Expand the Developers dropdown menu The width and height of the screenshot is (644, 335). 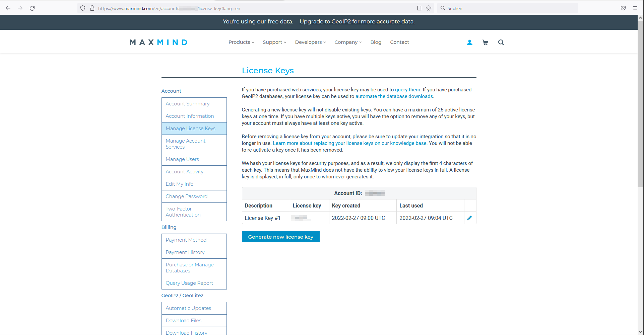pyautogui.click(x=310, y=42)
